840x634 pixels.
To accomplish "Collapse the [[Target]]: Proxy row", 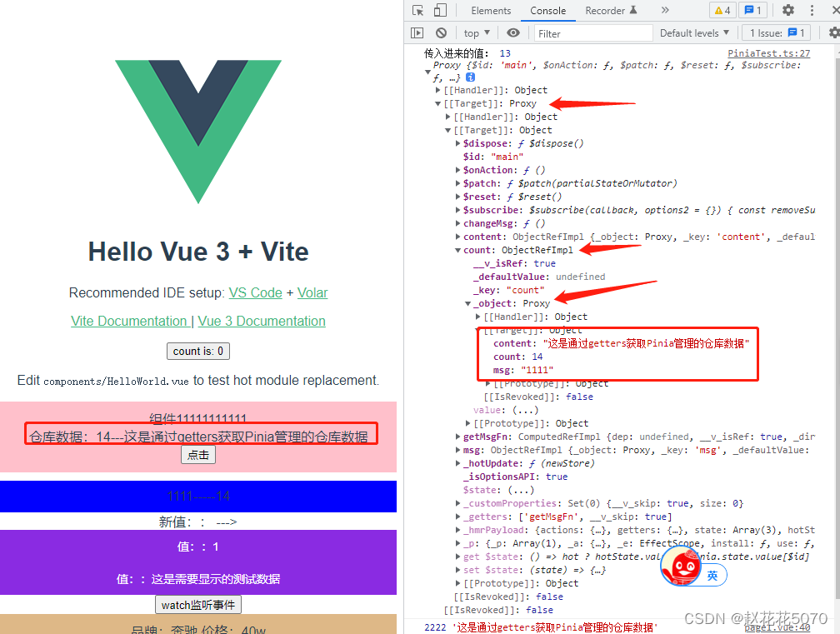I will [437, 103].
